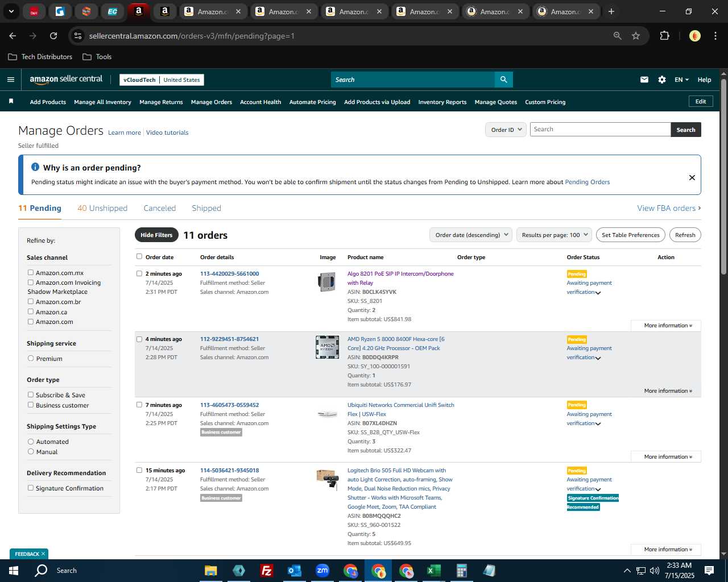728x582 pixels.
Task: Open Outlook from the taskbar
Action: point(294,571)
